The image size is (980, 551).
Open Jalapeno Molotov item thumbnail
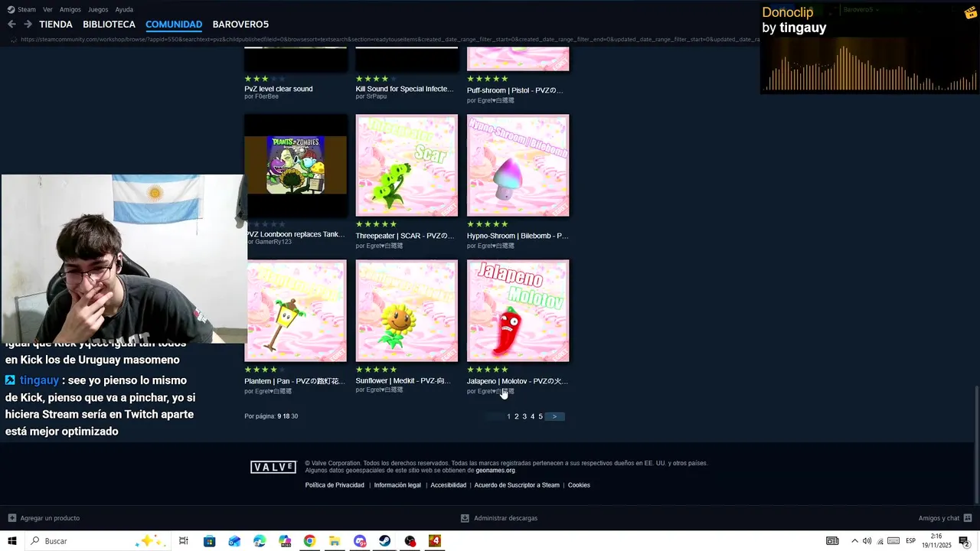518,311
